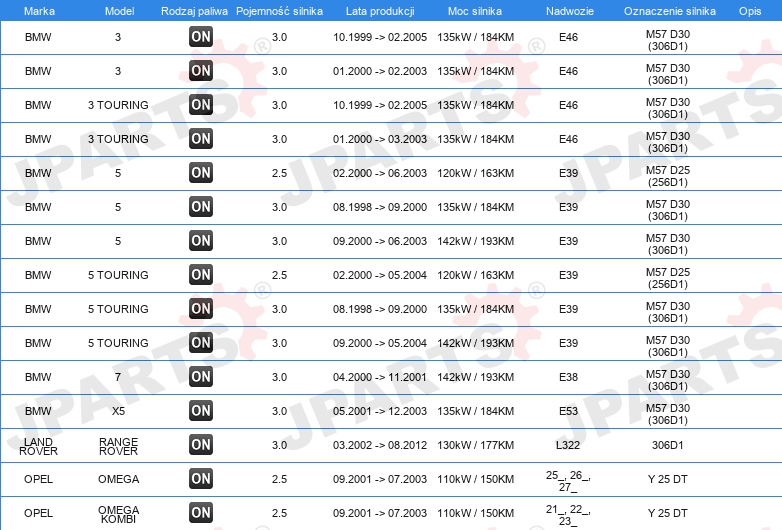Click the 130kW / 177KM power cell
The image size is (782, 530).
(x=476, y=445)
